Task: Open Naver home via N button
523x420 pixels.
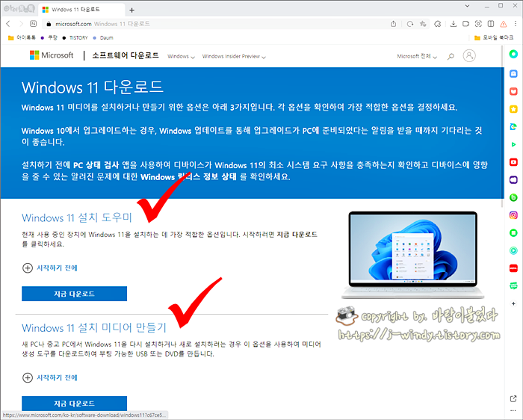Action: click(x=34, y=24)
